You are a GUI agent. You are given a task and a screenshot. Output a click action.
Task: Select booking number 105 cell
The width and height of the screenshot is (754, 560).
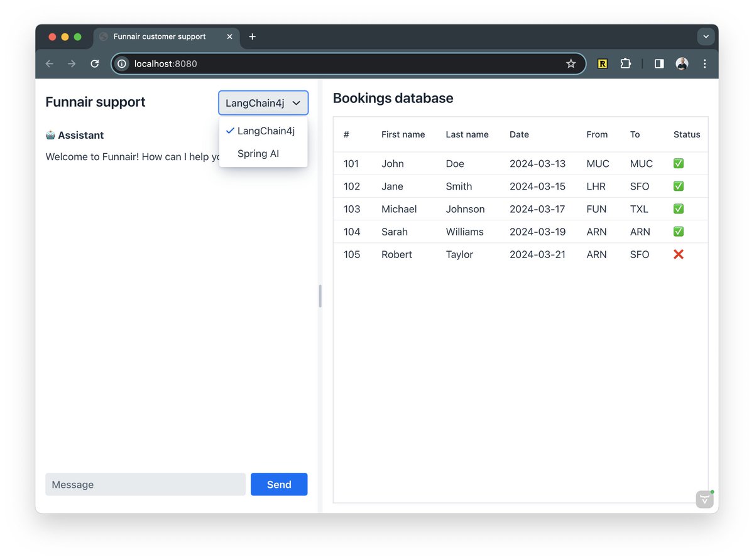pos(352,254)
